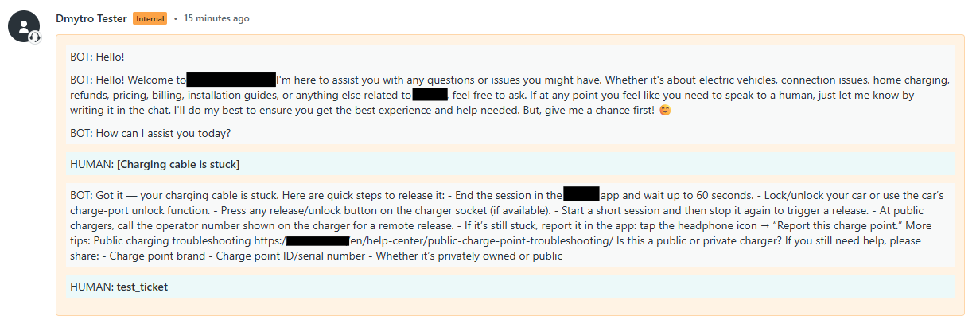Click the "test_ticket" human message
This screenshot has height=332, width=980.
pyautogui.click(x=142, y=287)
